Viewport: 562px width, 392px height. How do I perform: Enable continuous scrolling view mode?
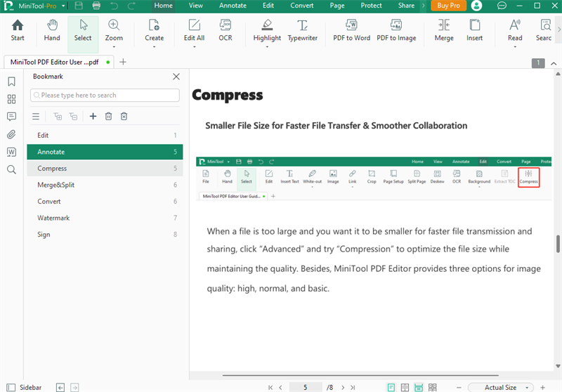tap(419, 387)
